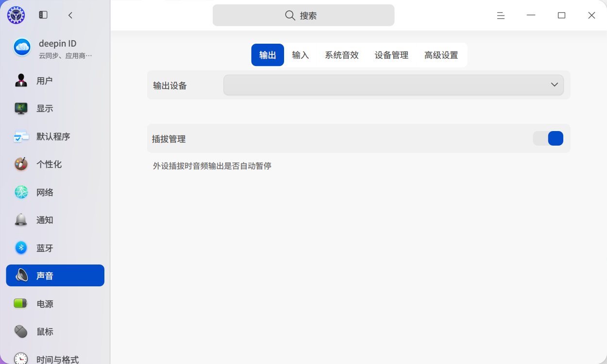Click the deepin ID account title
The image size is (607, 364).
(x=57, y=43)
